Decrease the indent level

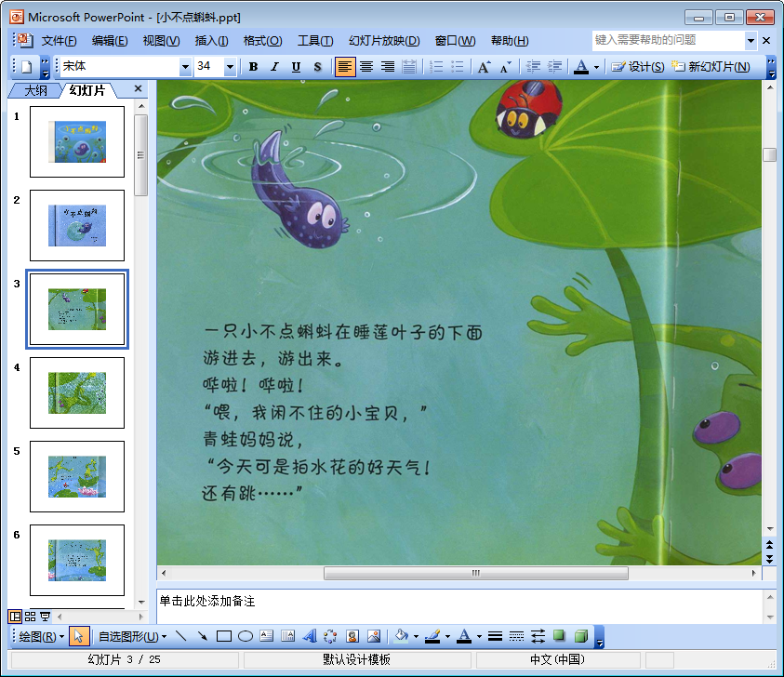(534, 67)
